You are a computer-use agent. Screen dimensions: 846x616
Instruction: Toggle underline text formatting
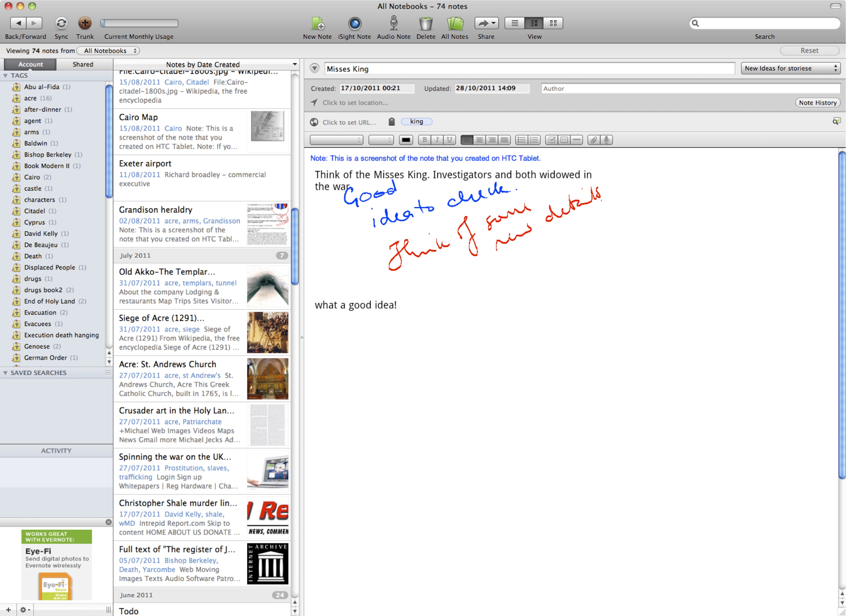449,140
